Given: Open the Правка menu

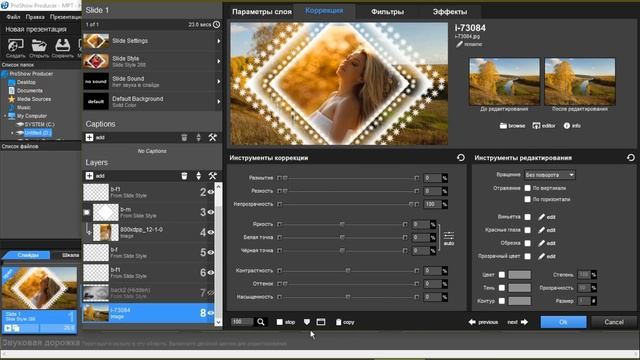Looking at the screenshot, I should [35, 17].
